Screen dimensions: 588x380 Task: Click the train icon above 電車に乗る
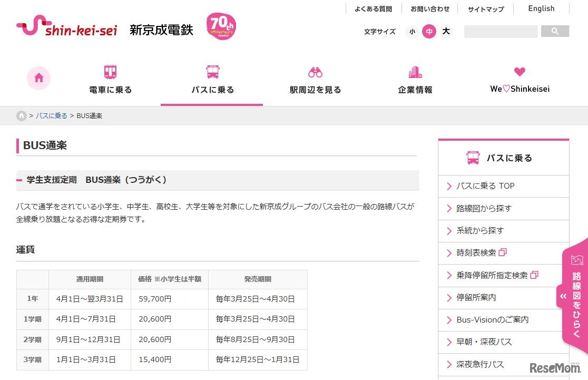[110, 72]
